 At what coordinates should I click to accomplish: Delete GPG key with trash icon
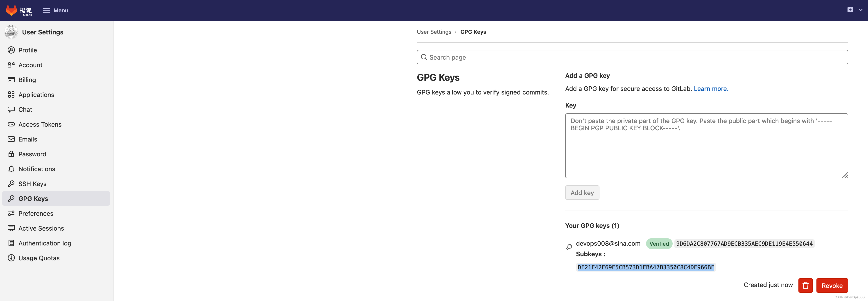(x=805, y=285)
